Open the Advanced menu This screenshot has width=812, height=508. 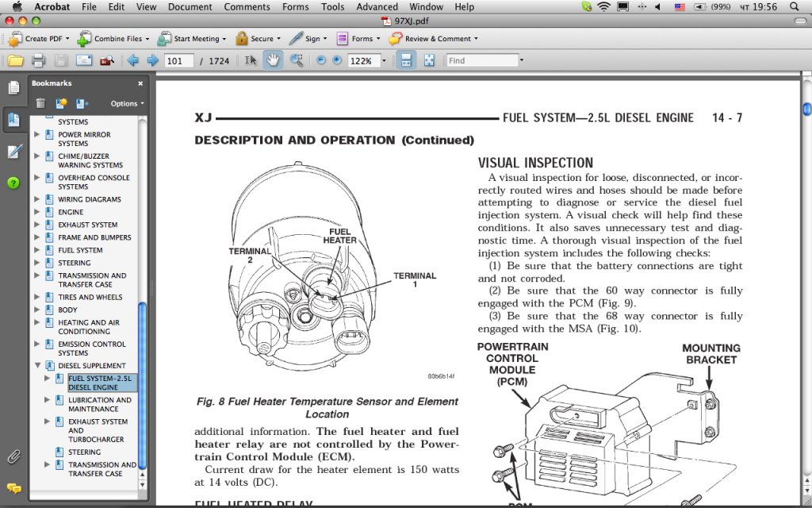pos(377,6)
